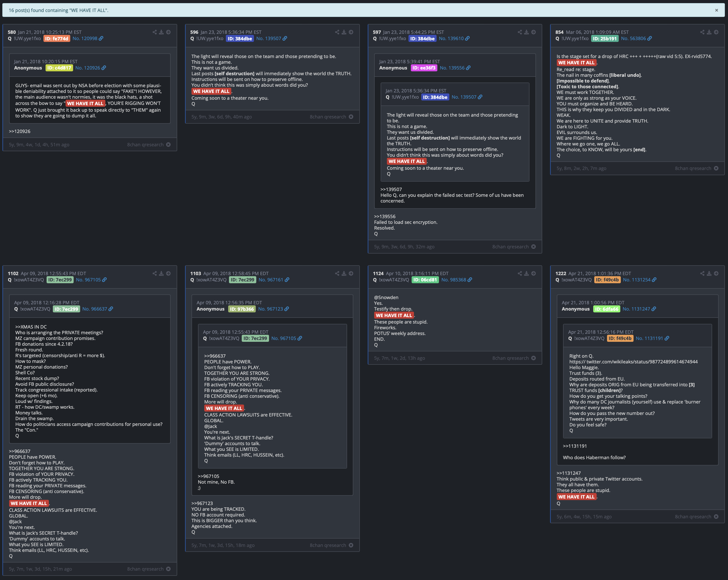
Task: Follow the quoted No. 966637 link
Action: coord(98,309)
